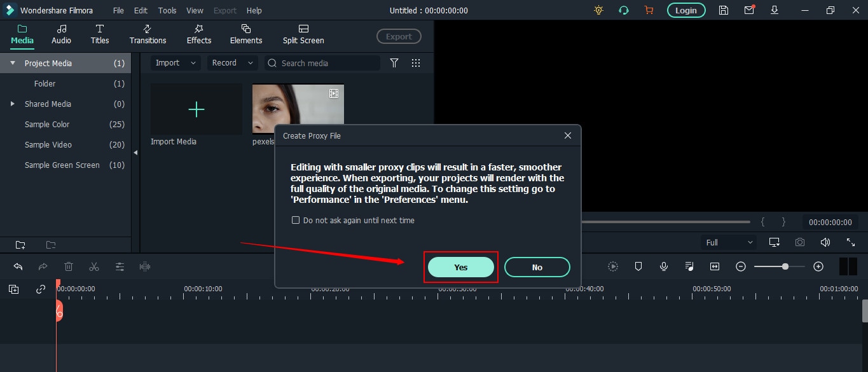Switch to the Transitions tab
868x372 pixels.
(x=148, y=34)
